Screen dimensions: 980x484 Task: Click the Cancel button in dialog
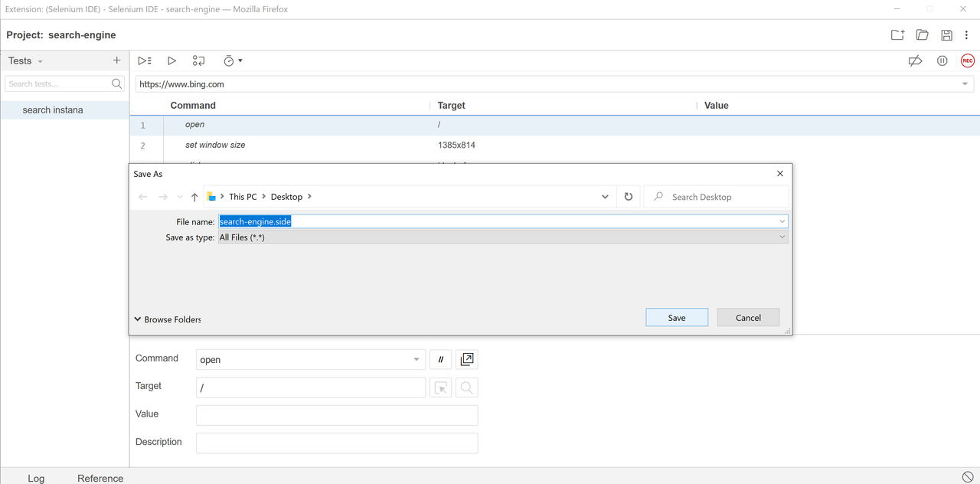point(749,317)
